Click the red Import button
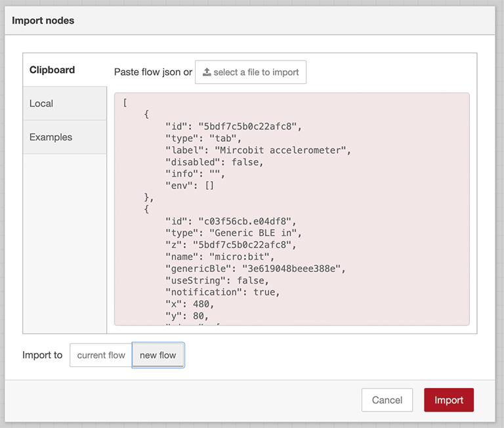This screenshot has width=504, height=428. [449, 400]
